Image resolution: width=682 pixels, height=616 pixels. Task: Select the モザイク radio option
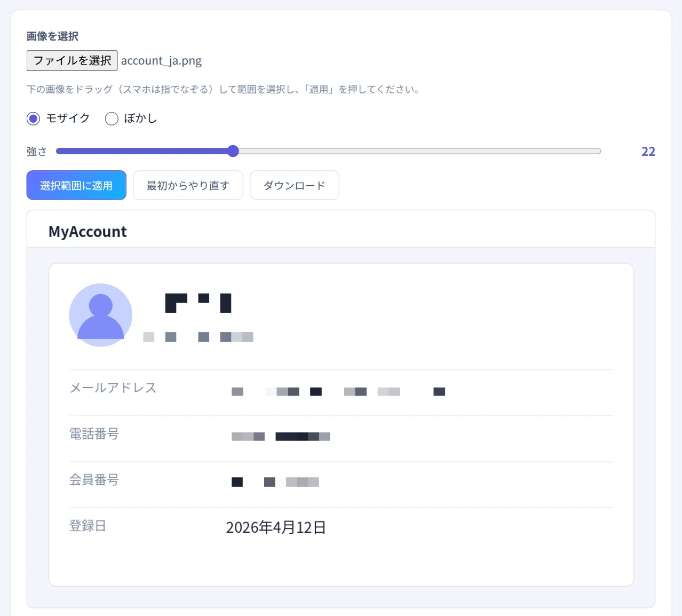(33, 119)
